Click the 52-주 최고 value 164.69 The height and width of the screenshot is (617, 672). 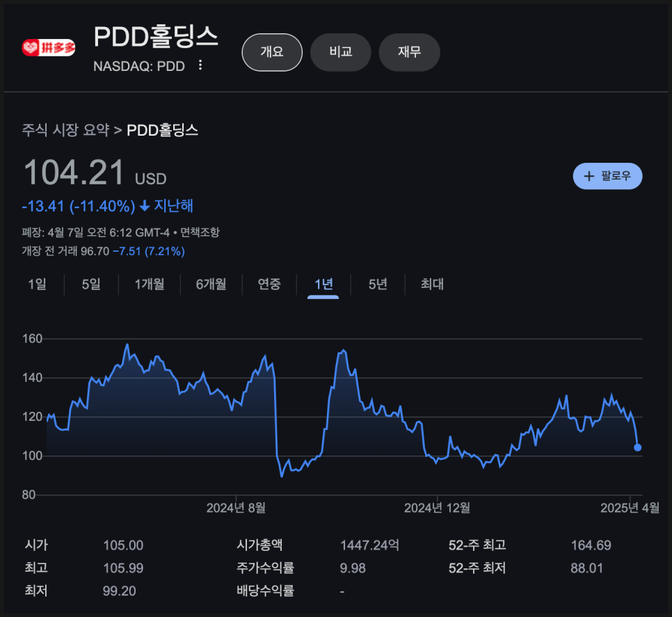pos(591,545)
